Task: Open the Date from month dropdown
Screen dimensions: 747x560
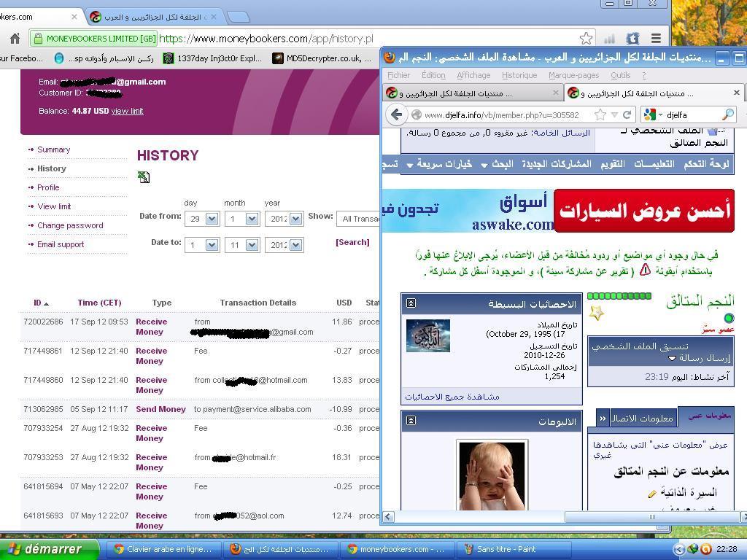Action: coord(252,219)
